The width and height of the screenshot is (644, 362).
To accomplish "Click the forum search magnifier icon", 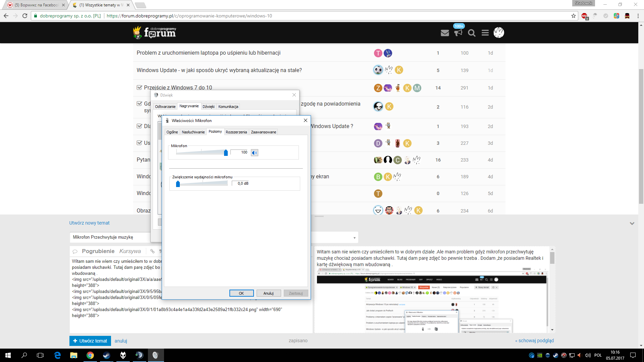I will pos(472,33).
